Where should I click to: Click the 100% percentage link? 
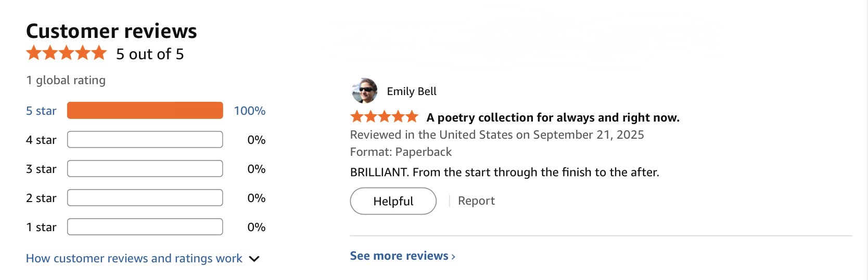coord(249,111)
